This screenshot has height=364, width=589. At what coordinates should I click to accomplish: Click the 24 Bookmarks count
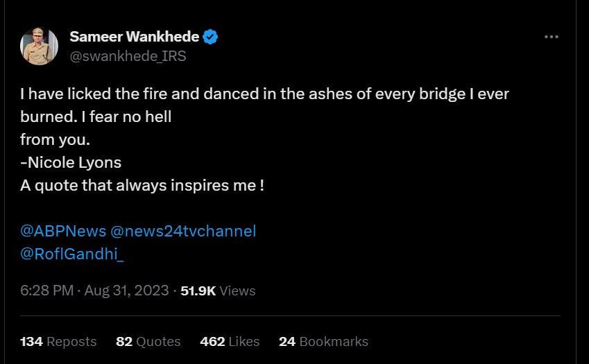click(323, 341)
